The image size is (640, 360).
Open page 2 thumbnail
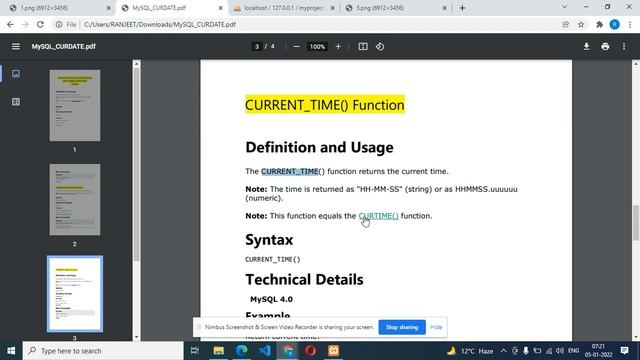coord(75,200)
